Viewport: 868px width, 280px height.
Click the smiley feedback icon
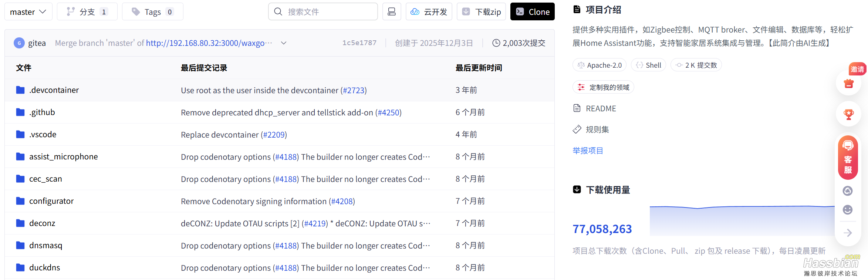click(848, 210)
